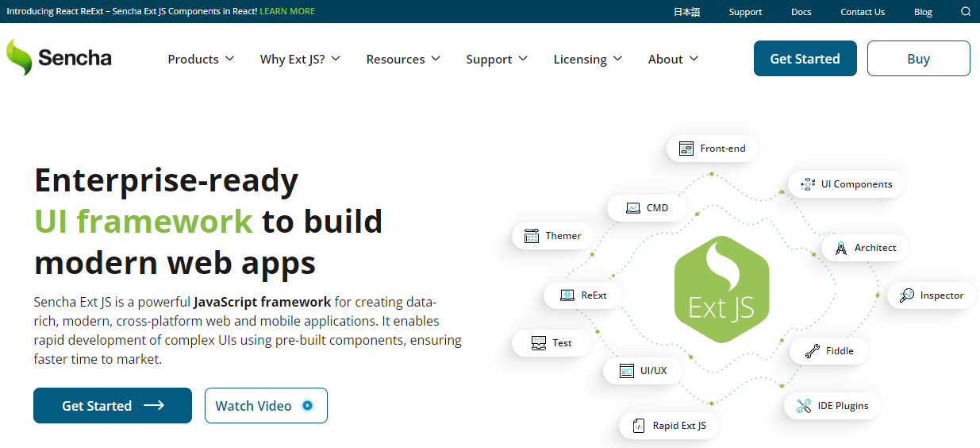Open the Support main nav menu
Image resolution: width=980 pixels, height=448 pixels.
tap(497, 59)
